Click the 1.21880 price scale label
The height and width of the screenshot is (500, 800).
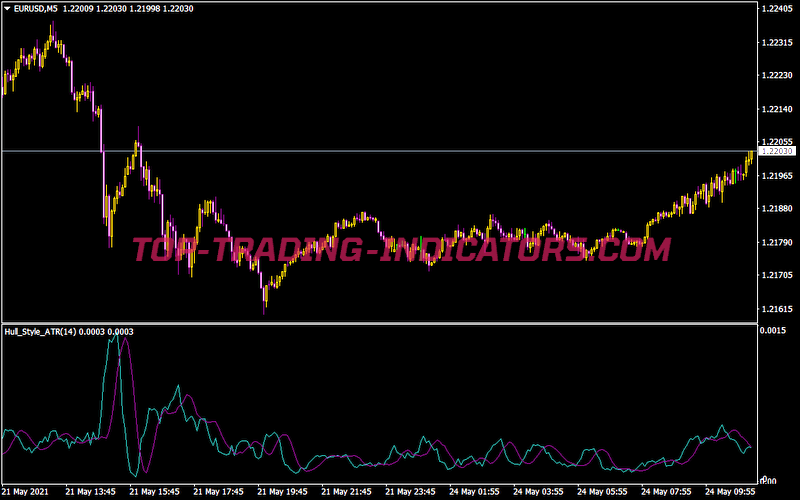(776, 208)
